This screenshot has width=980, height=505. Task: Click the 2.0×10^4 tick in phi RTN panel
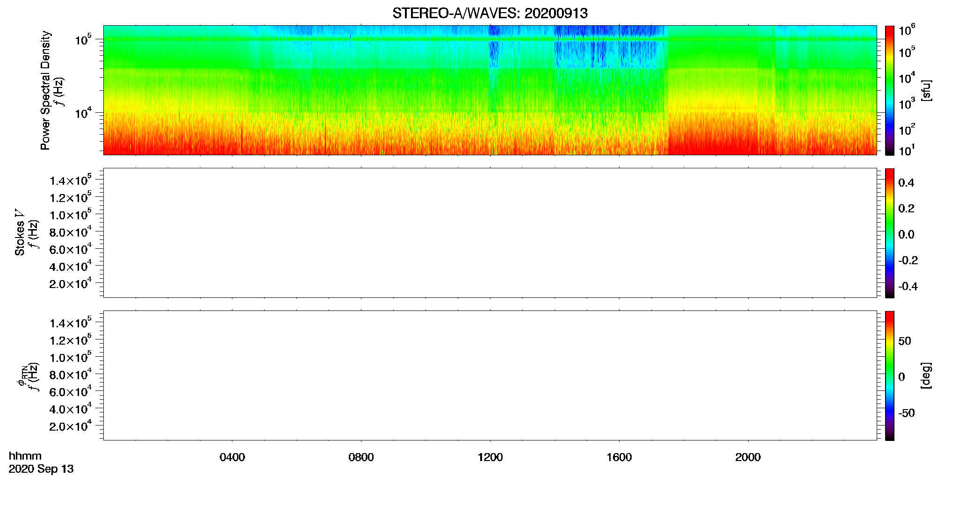[70, 426]
